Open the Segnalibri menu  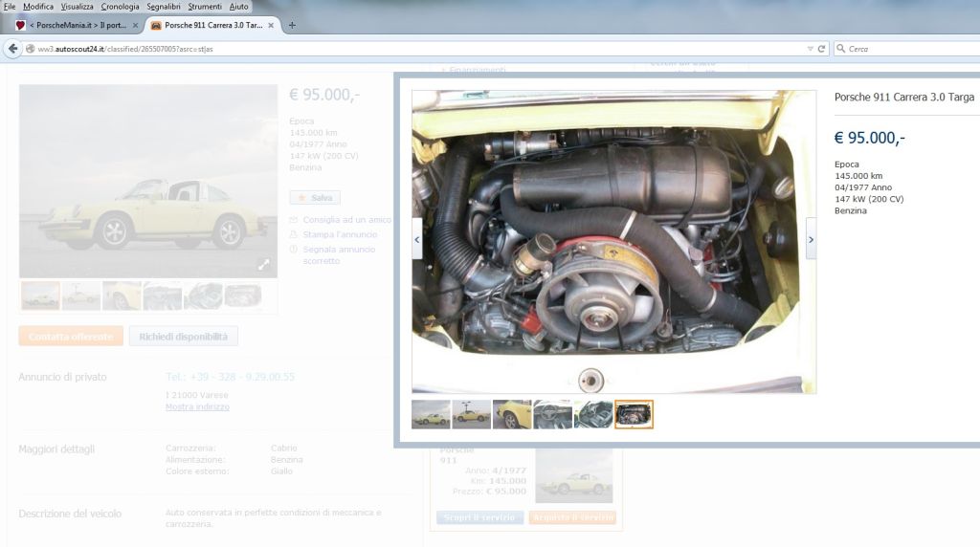click(x=164, y=7)
